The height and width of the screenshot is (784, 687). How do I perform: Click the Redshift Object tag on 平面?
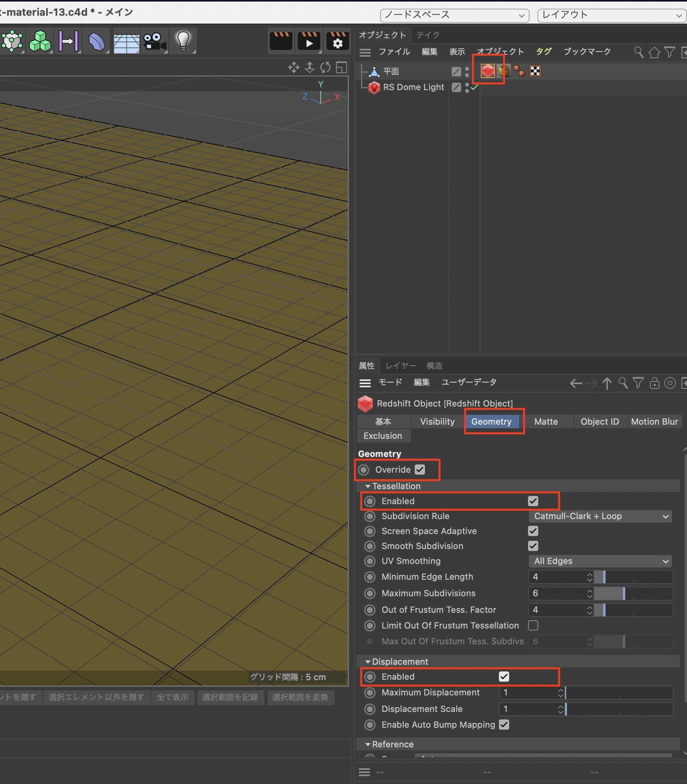pyautogui.click(x=488, y=71)
